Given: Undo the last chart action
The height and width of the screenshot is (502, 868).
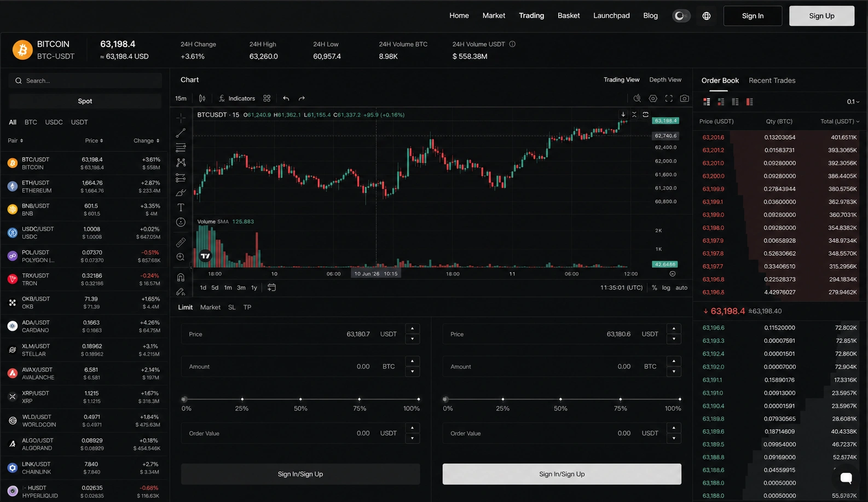Looking at the screenshot, I should coord(286,99).
